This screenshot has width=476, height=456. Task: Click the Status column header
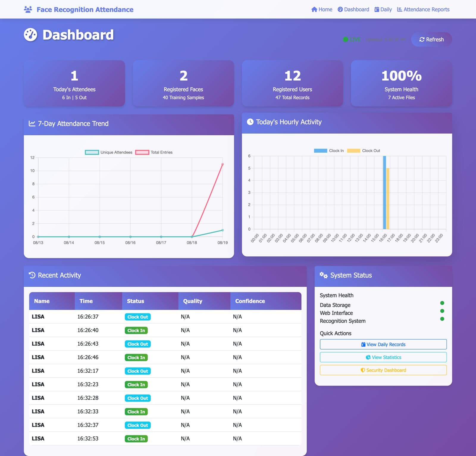click(x=150, y=301)
